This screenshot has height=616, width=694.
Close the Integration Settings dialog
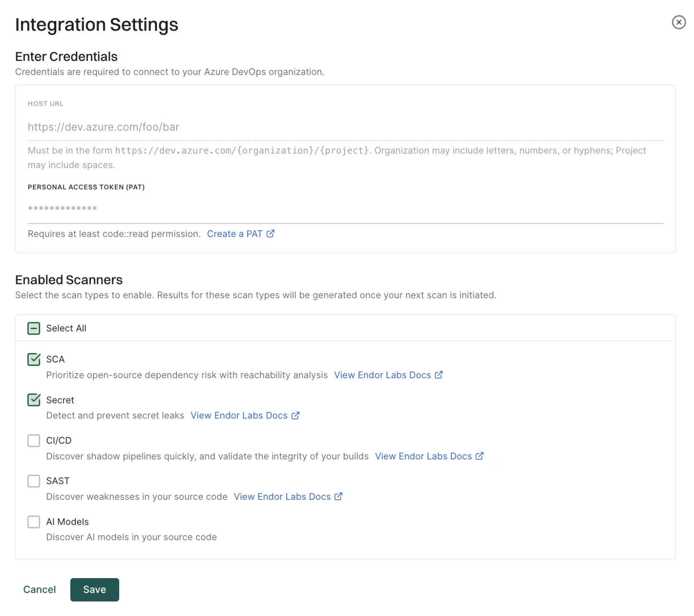click(678, 23)
